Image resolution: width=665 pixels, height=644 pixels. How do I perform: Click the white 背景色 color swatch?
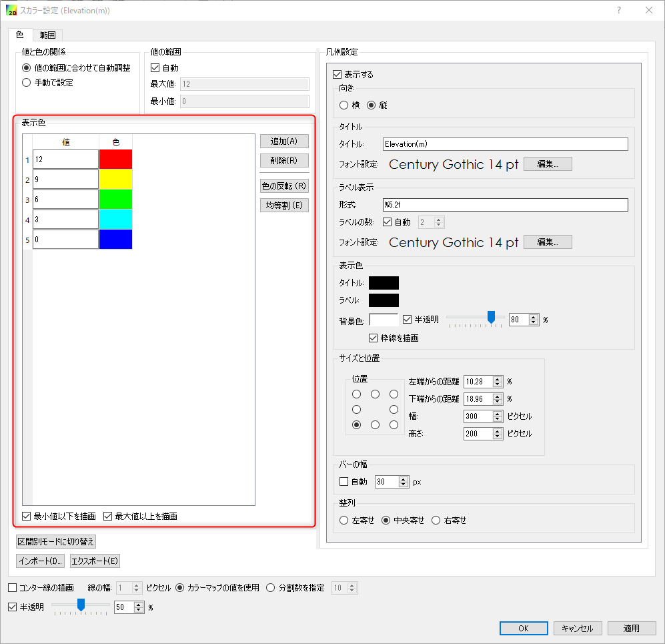tap(384, 320)
